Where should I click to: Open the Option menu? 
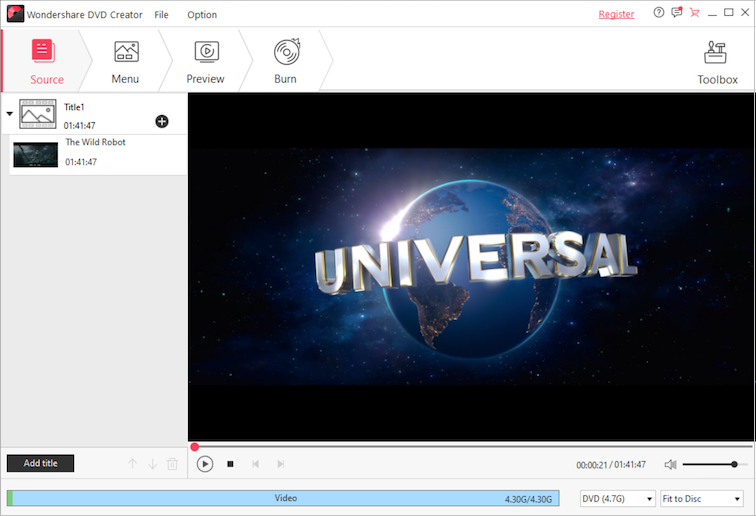[x=202, y=14]
